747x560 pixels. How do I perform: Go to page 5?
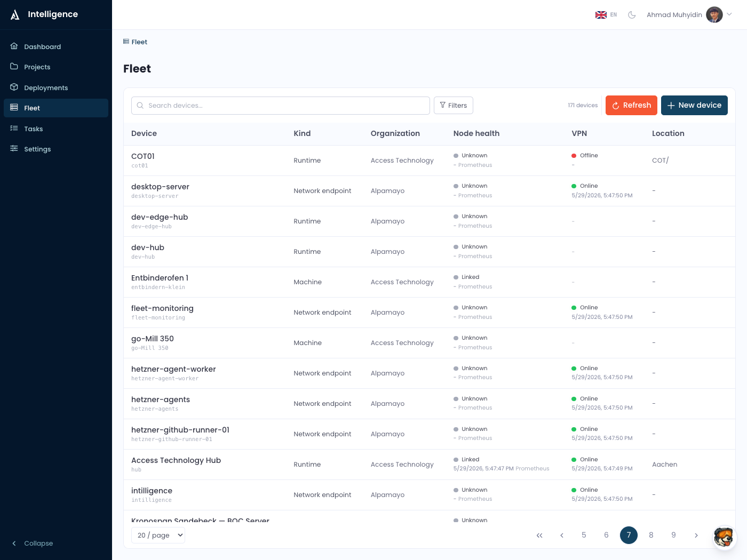click(x=584, y=535)
